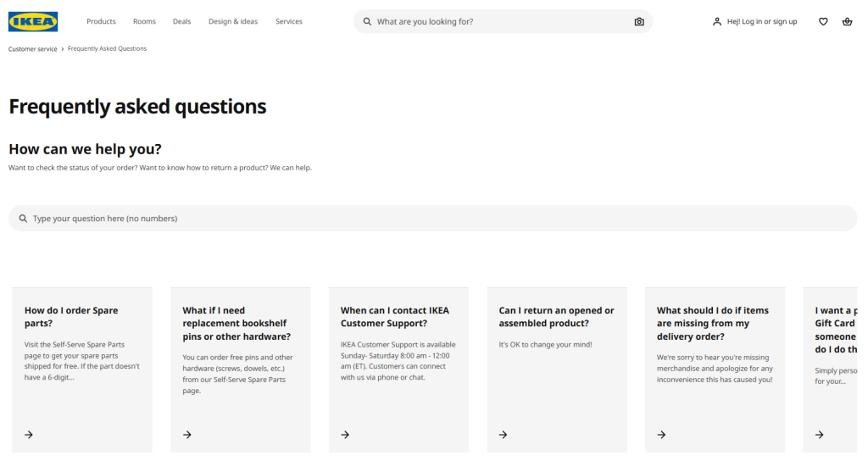Click arrow on contact Customer Support card
Image resolution: width=868 pixels, height=461 pixels.
coord(345,435)
